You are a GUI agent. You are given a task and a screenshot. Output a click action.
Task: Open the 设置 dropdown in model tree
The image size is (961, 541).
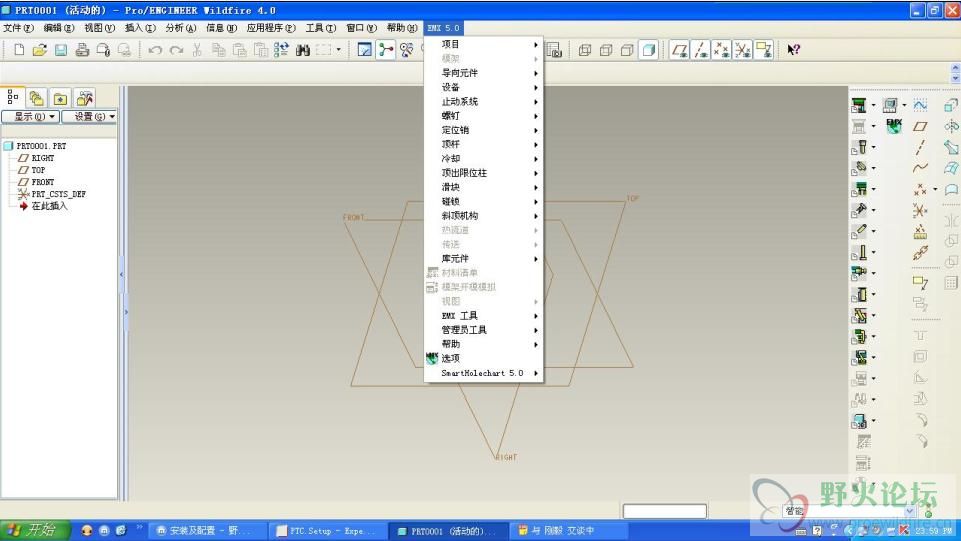(89, 116)
